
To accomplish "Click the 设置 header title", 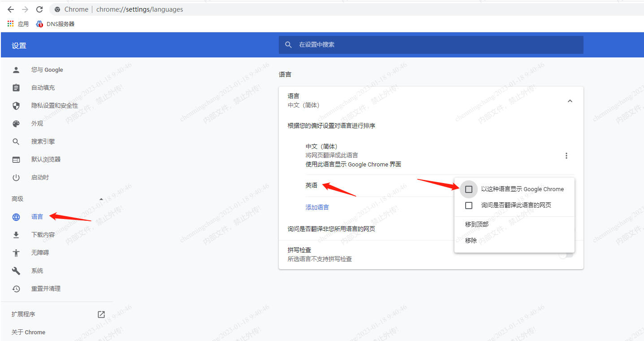I will tap(19, 45).
